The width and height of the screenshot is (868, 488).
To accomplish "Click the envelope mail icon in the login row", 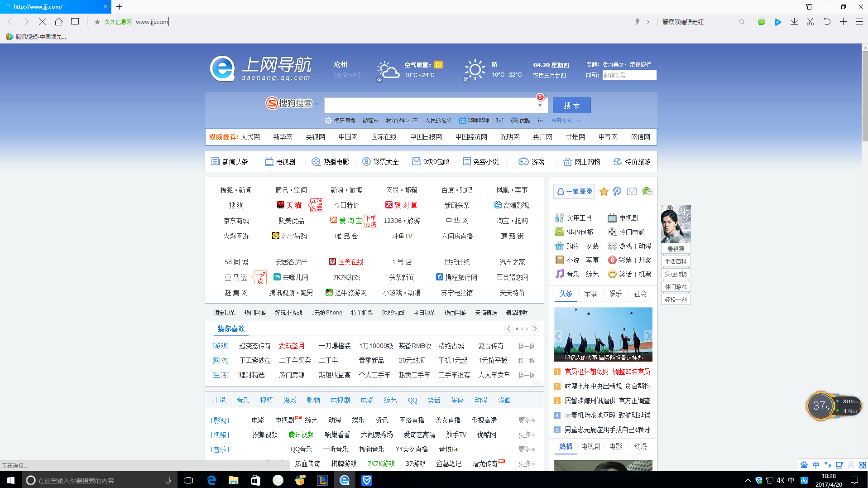I will [x=632, y=191].
